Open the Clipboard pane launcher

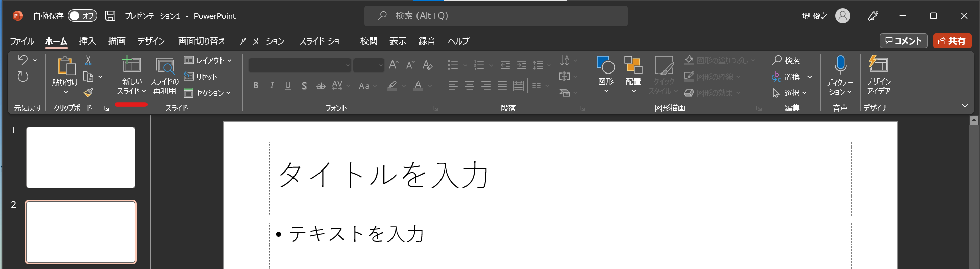[106, 108]
